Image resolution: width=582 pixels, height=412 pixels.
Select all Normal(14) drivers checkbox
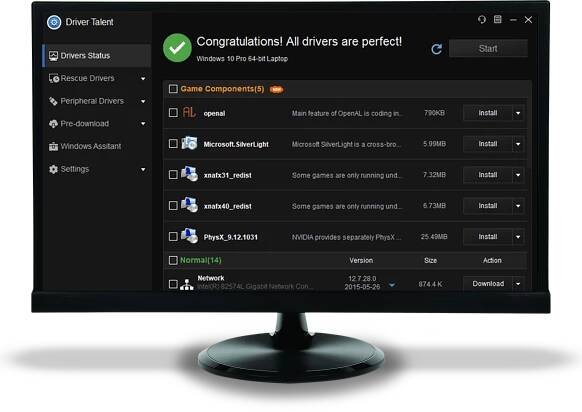click(173, 260)
